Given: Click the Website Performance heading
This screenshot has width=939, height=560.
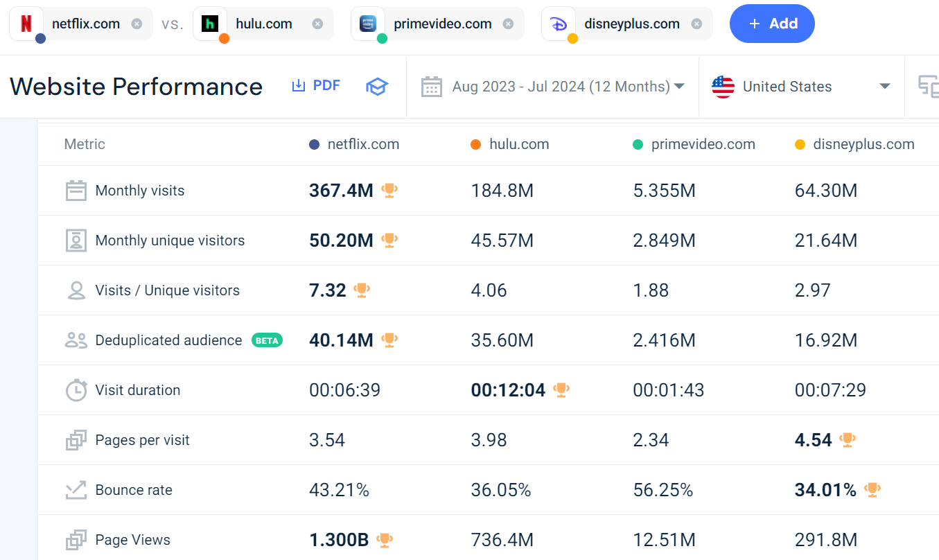Looking at the screenshot, I should point(137,87).
